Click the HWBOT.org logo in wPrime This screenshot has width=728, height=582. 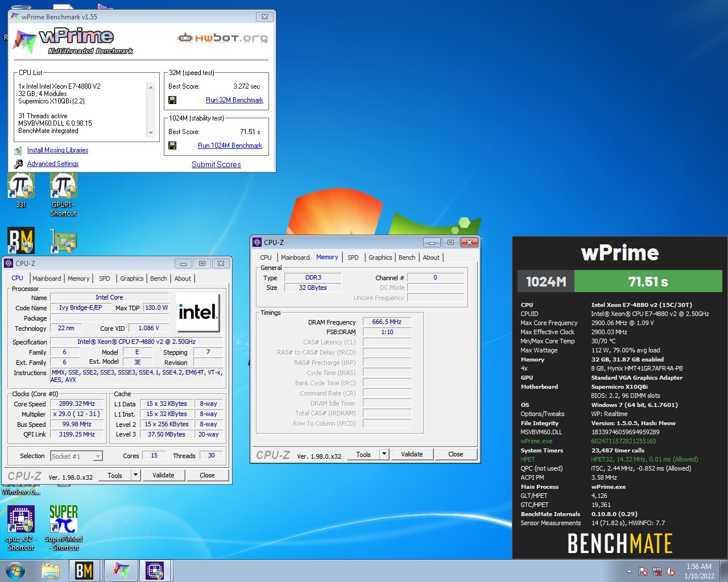click(x=223, y=38)
